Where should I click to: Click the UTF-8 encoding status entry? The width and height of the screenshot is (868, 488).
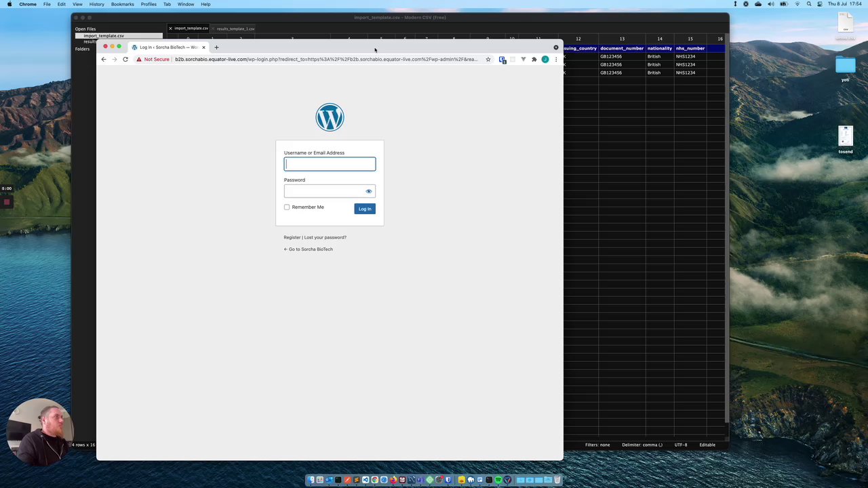tap(681, 445)
